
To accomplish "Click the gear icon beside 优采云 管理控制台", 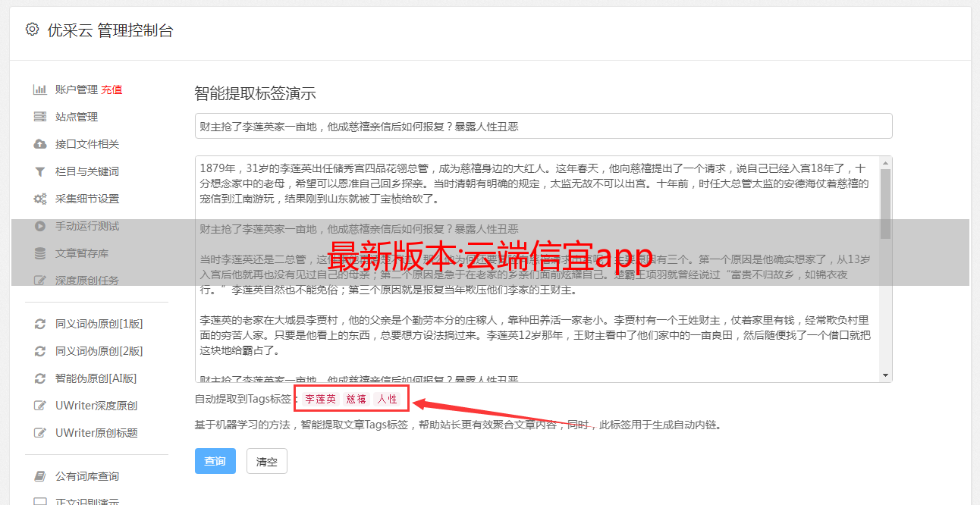I will click(x=32, y=30).
